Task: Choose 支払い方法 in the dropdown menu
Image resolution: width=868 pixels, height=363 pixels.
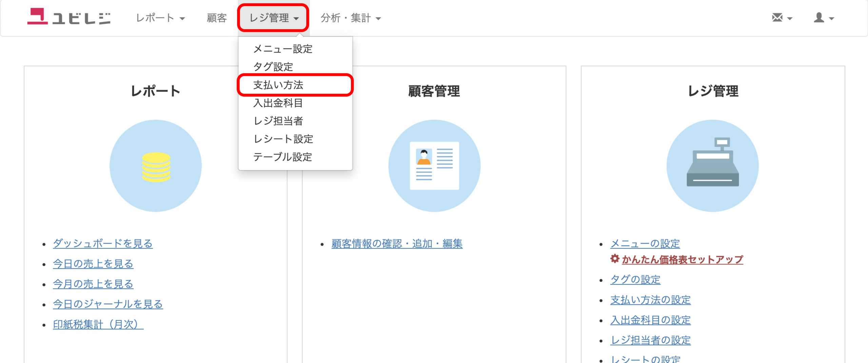Action: [x=295, y=85]
